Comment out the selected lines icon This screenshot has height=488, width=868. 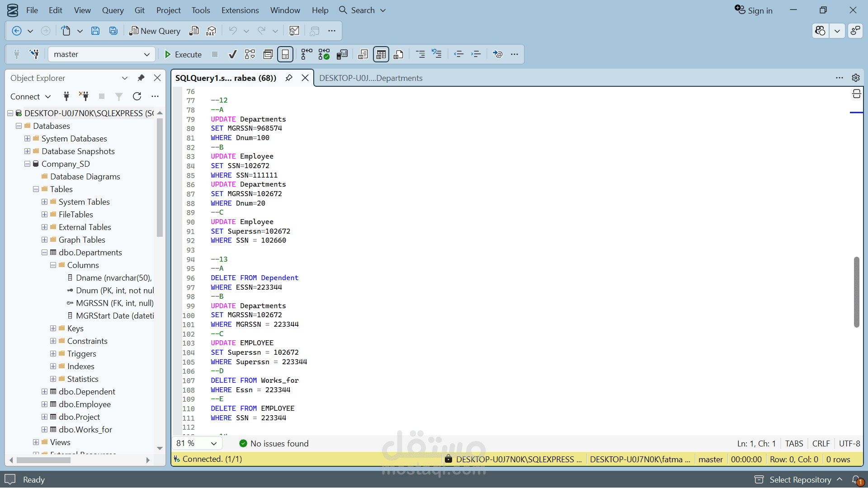(420, 54)
